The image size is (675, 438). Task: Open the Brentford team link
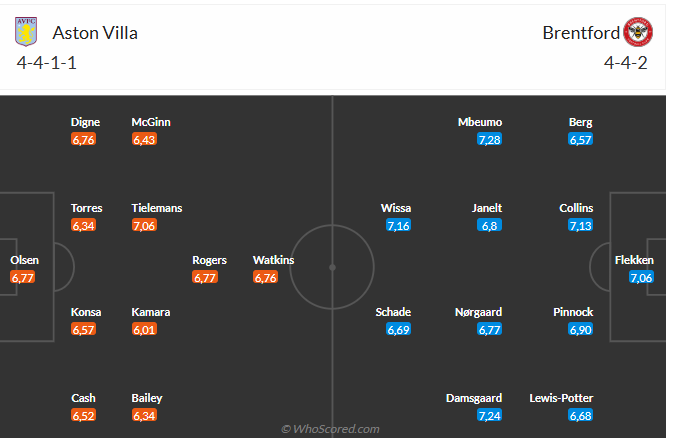pyautogui.click(x=581, y=33)
